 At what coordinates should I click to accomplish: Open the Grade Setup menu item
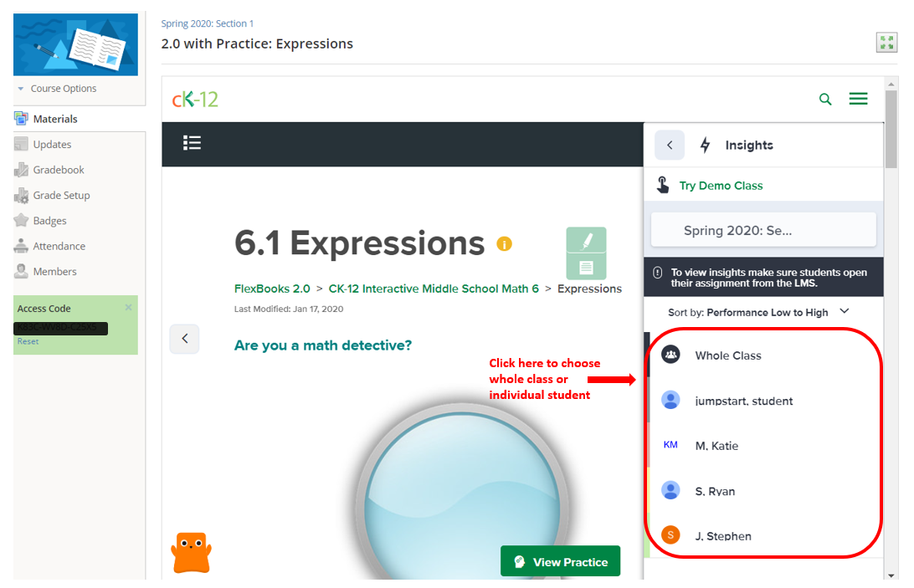point(61,195)
